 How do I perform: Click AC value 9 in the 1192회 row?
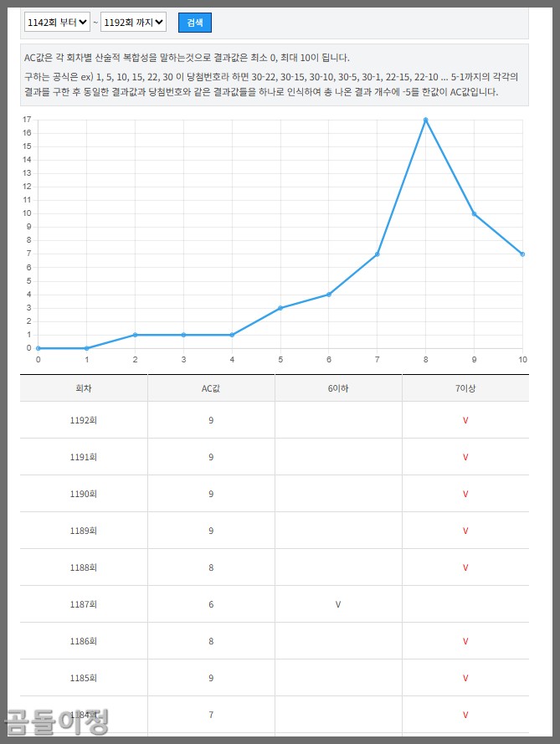[211, 420]
